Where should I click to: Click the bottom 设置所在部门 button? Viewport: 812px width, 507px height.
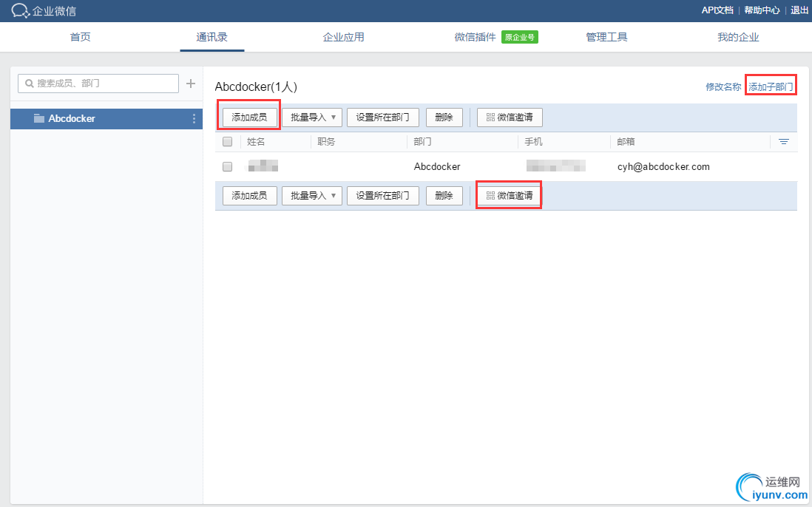pos(382,196)
